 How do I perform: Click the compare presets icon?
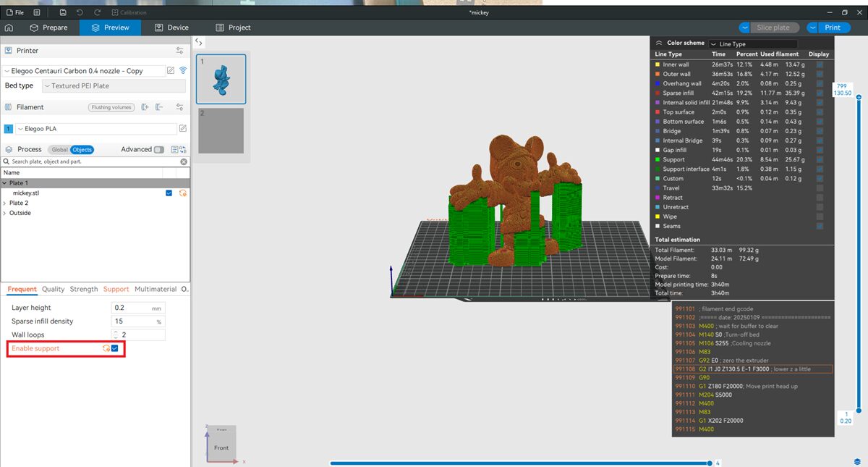[x=183, y=150]
